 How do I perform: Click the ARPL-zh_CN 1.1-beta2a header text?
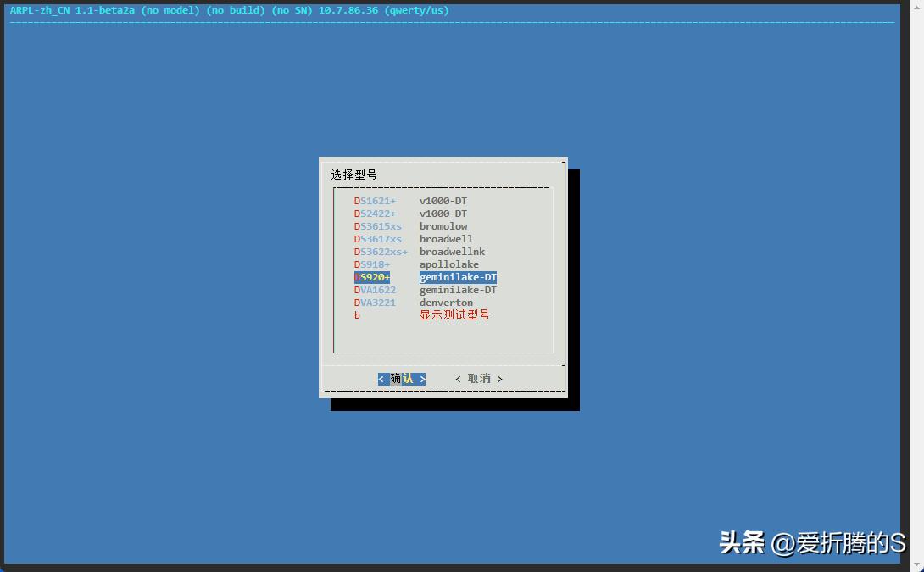point(73,11)
